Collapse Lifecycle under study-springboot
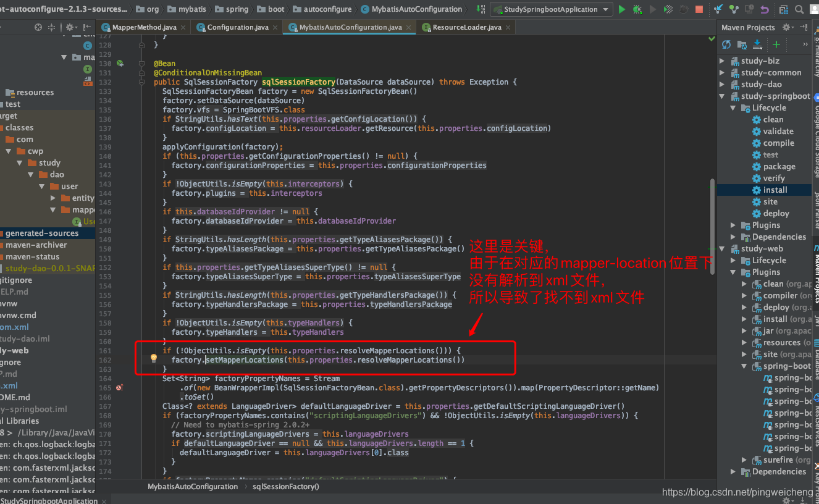The image size is (819, 504). [733, 107]
